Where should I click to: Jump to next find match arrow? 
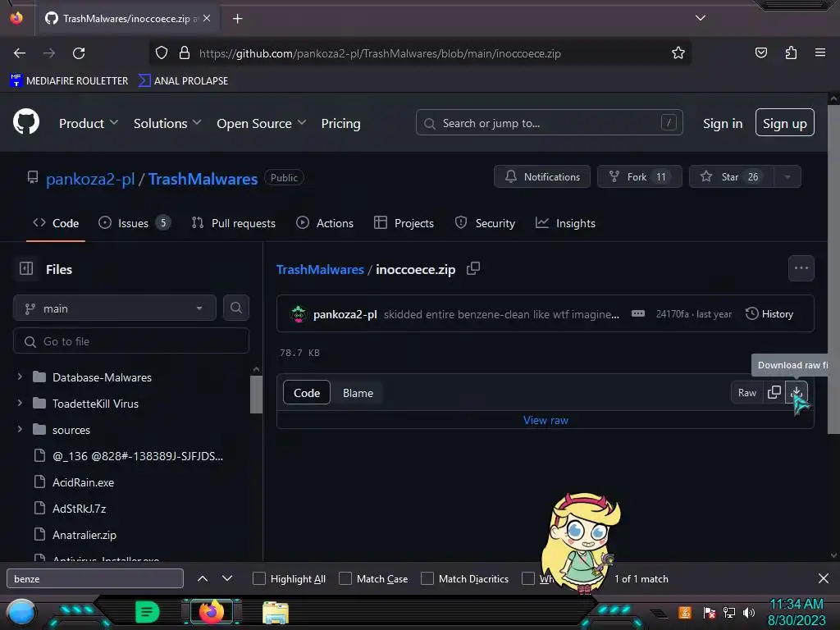click(x=227, y=578)
